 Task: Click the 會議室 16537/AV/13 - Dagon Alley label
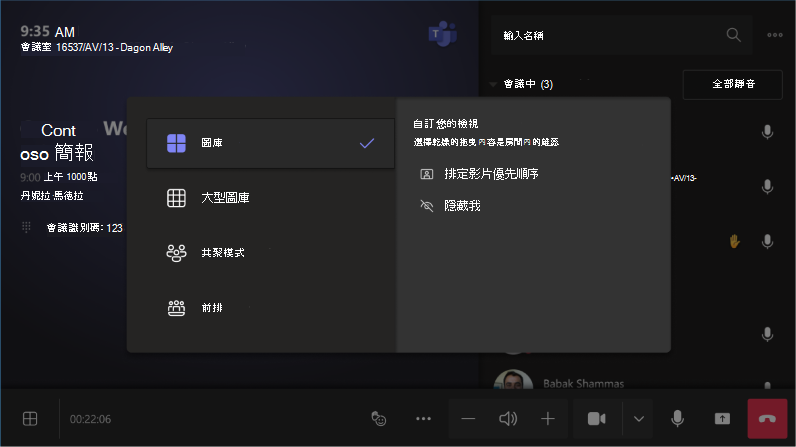[x=97, y=48]
